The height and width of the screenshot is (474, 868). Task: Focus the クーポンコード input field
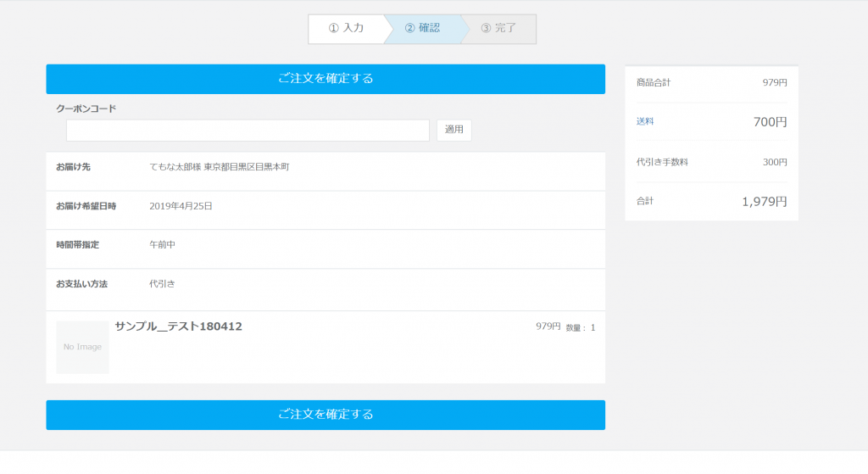tap(248, 130)
